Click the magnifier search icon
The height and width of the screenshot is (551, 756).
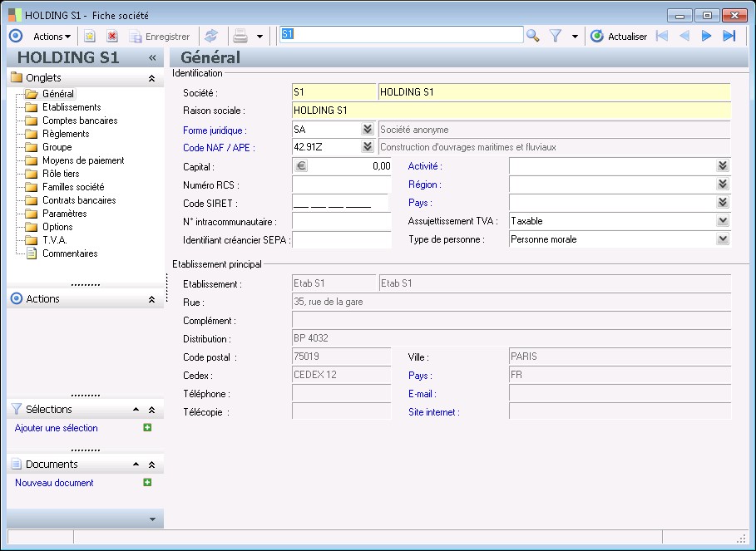click(x=533, y=36)
